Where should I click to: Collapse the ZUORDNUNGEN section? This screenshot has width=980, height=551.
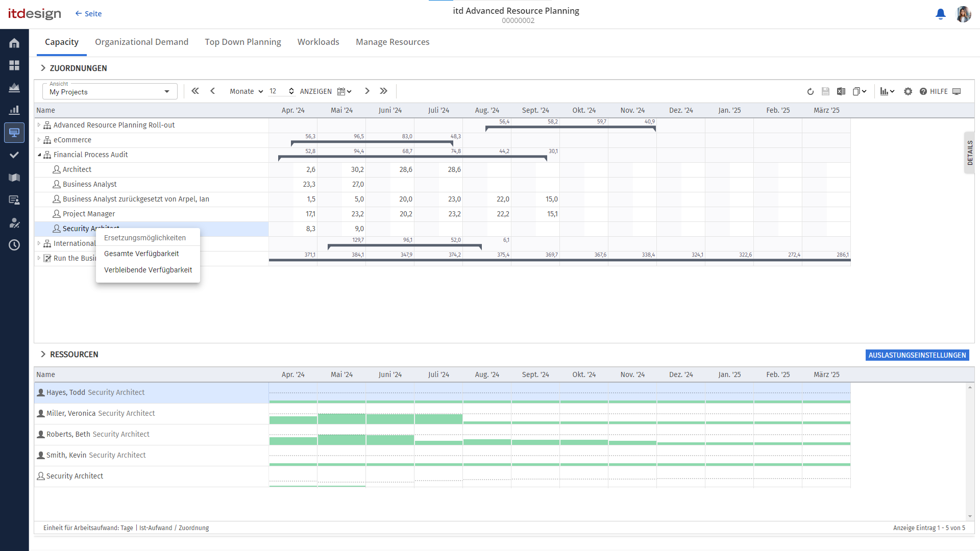(x=43, y=68)
